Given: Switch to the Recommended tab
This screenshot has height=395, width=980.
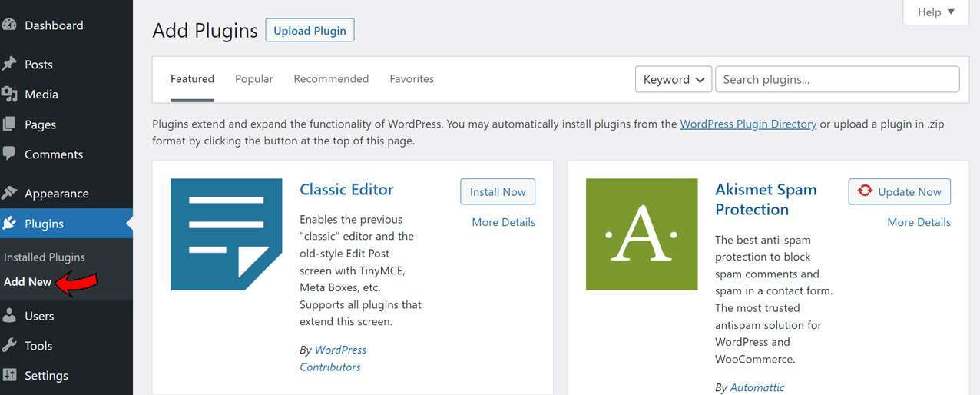Looking at the screenshot, I should pyautogui.click(x=331, y=78).
